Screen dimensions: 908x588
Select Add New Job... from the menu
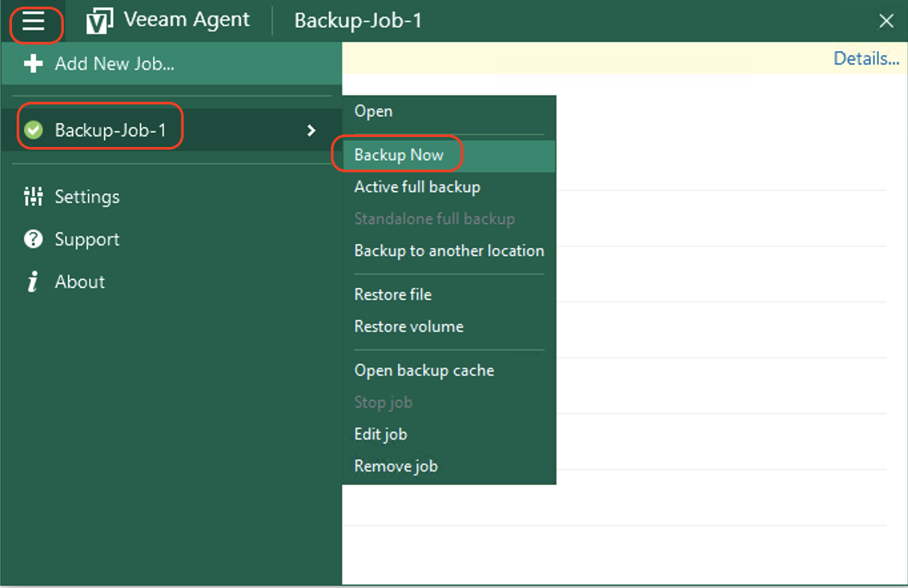pyautogui.click(x=172, y=64)
